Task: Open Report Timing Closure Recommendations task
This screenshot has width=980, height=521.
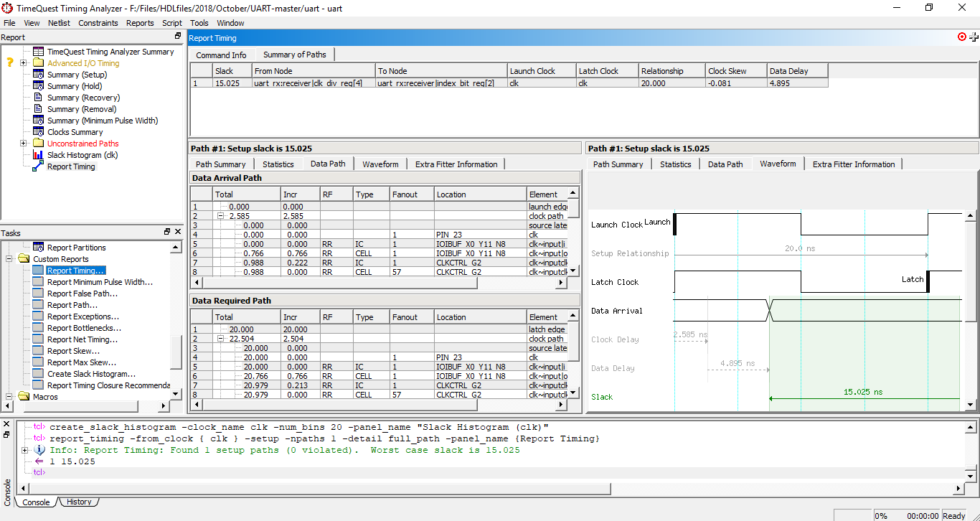Action: (x=108, y=385)
